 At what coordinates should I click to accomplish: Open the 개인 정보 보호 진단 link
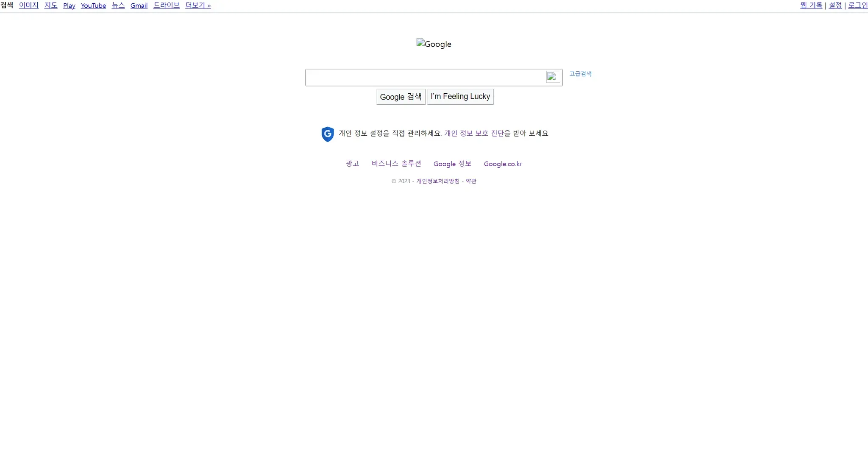click(474, 133)
